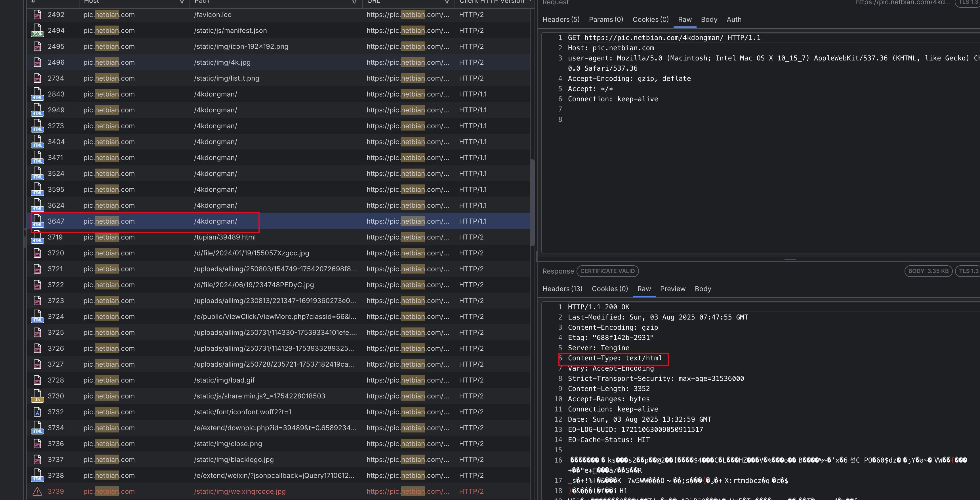Click the font file icon of request 3732
The image size is (980, 500).
pyautogui.click(x=37, y=412)
